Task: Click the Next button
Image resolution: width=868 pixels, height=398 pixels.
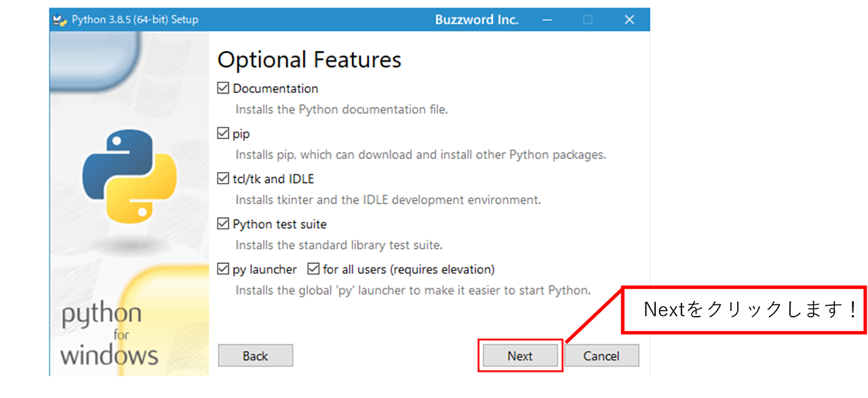Action: pos(520,356)
